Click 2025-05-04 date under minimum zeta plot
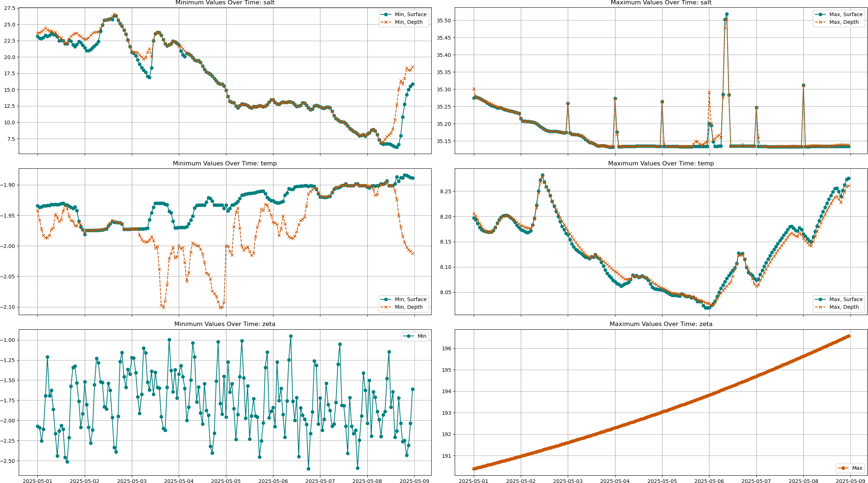Image resolution: width=868 pixels, height=483 pixels. pyautogui.click(x=179, y=481)
